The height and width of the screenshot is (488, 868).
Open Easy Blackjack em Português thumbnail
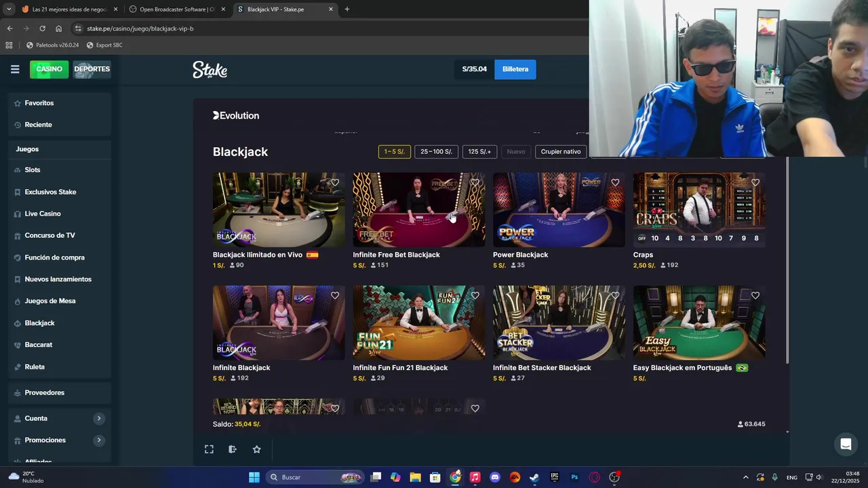(699, 323)
